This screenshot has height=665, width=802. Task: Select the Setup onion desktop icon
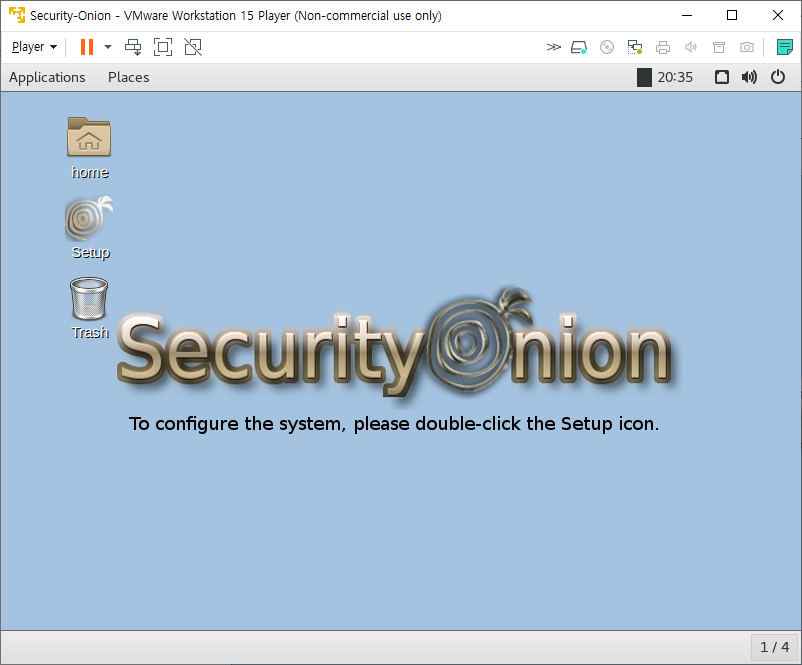pos(90,228)
